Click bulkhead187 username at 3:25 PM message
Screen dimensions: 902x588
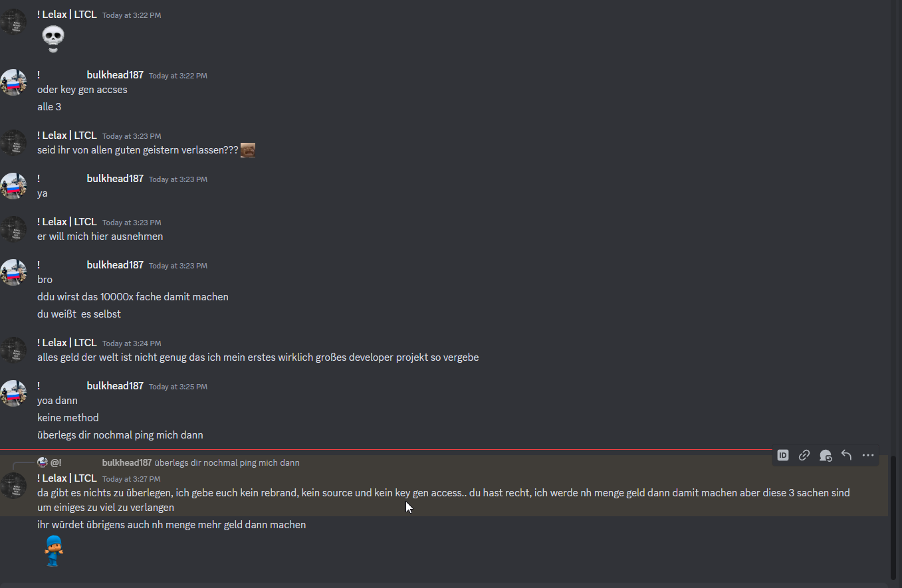click(x=115, y=386)
